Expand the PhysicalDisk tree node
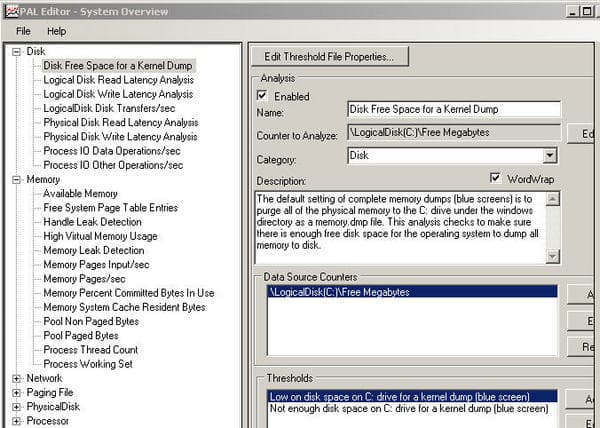This screenshot has width=600, height=428. [x=16, y=407]
